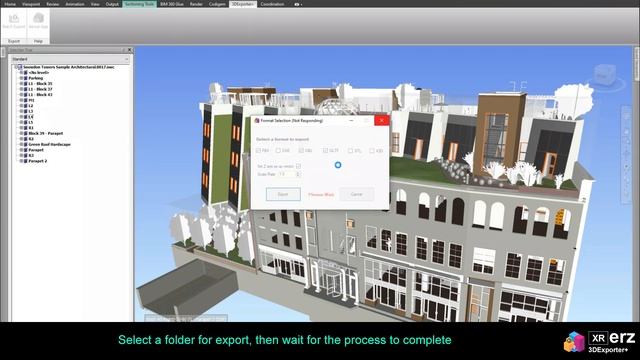Open the Standard dropdown in Selection Tree

click(x=70, y=59)
